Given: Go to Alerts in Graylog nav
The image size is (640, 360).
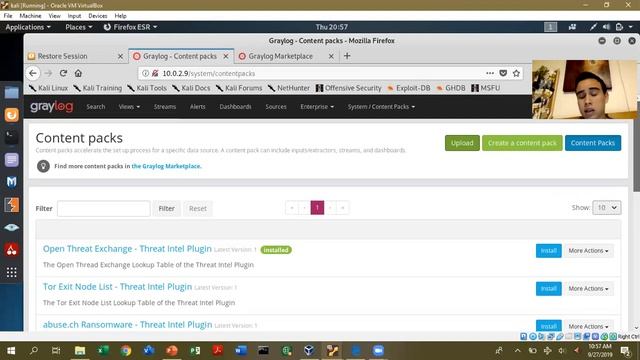Looking at the screenshot, I should (x=198, y=107).
